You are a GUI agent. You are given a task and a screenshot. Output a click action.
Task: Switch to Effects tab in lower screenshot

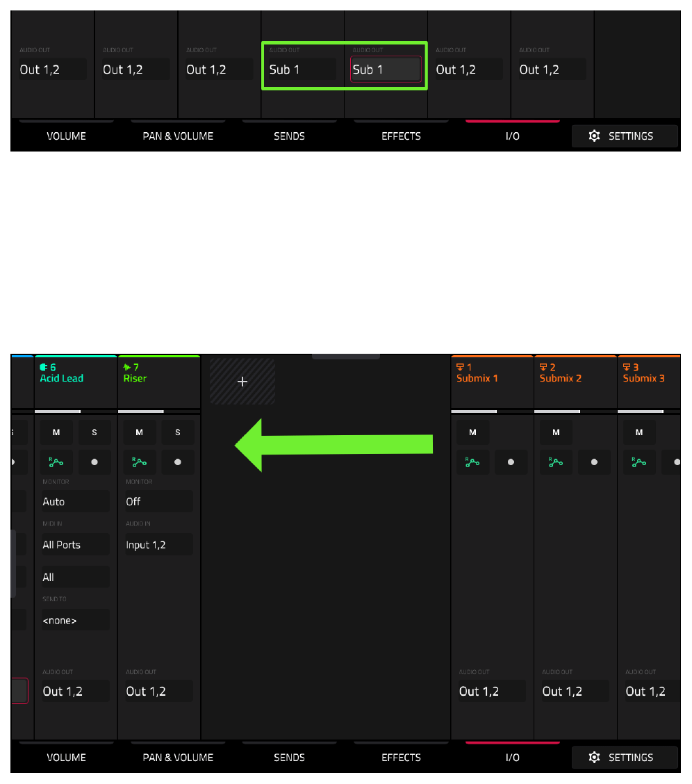(x=401, y=757)
